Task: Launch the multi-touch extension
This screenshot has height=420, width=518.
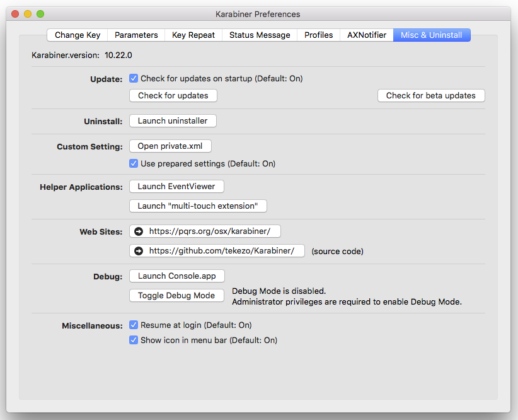Action: (198, 206)
